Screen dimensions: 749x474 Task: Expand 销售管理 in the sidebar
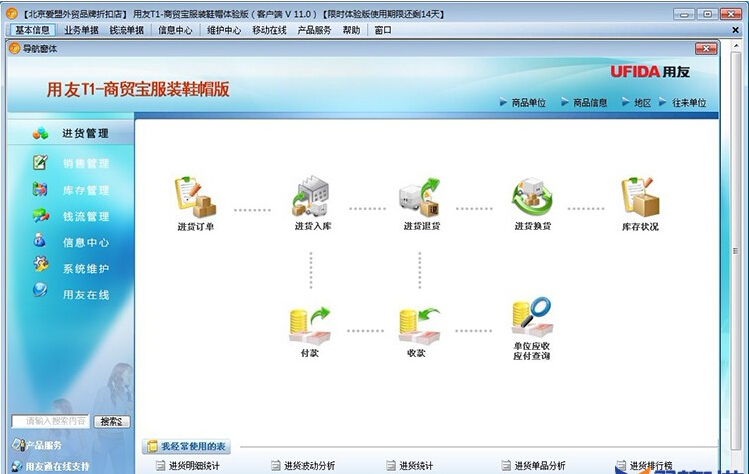tap(85, 163)
